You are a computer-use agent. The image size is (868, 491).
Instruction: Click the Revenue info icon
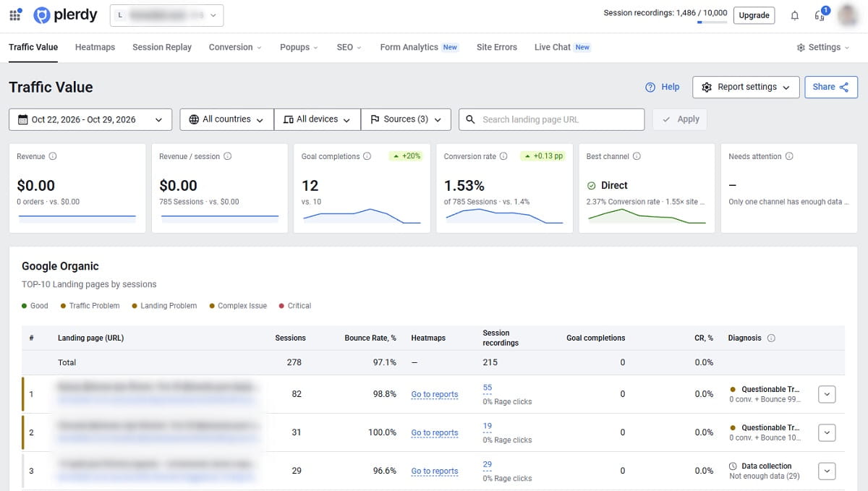point(53,156)
